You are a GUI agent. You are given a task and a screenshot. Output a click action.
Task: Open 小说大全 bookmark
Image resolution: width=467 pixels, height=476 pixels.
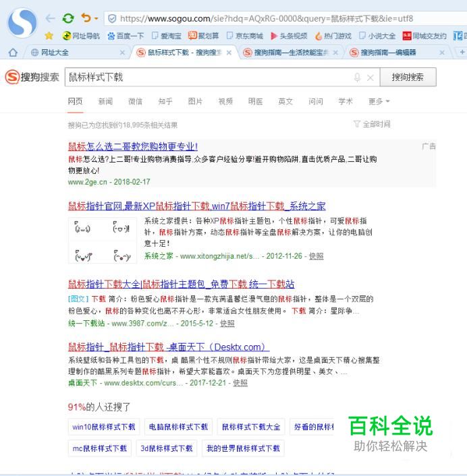pyautogui.click(x=377, y=36)
